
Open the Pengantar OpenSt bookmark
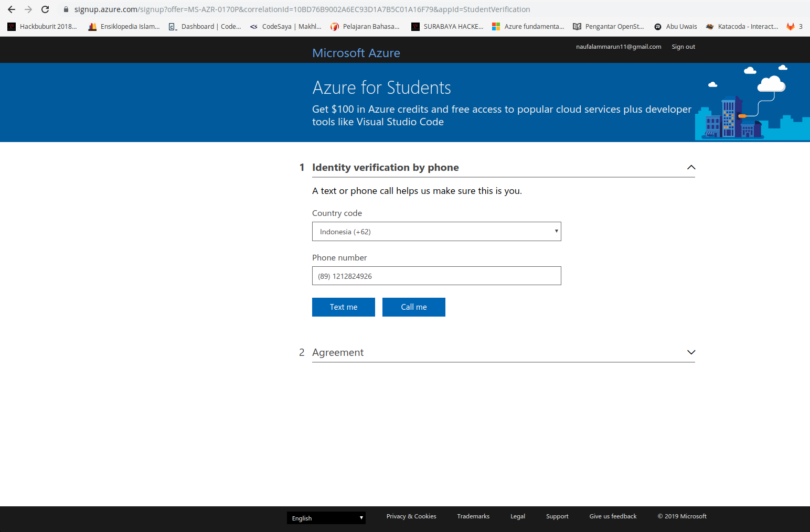point(609,27)
